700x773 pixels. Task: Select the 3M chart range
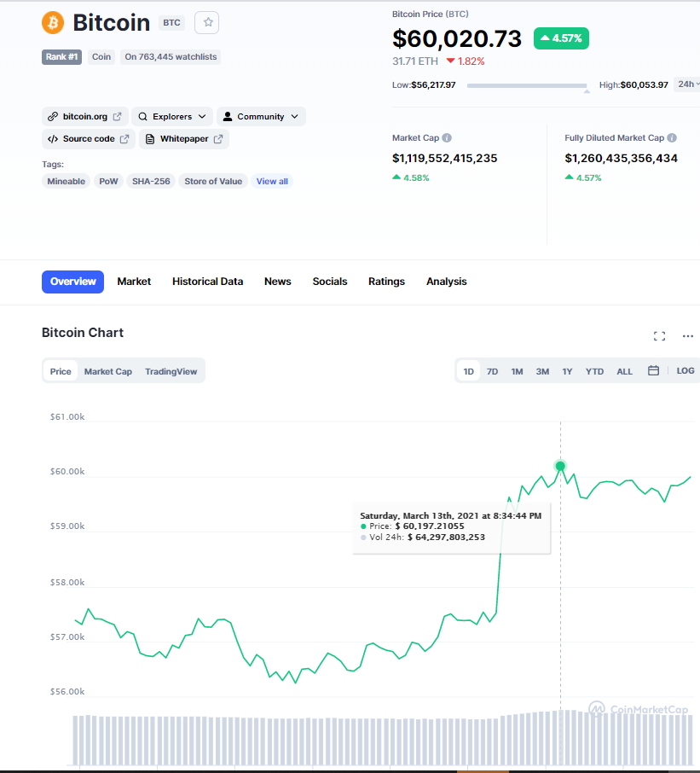click(x=542, y=371)
